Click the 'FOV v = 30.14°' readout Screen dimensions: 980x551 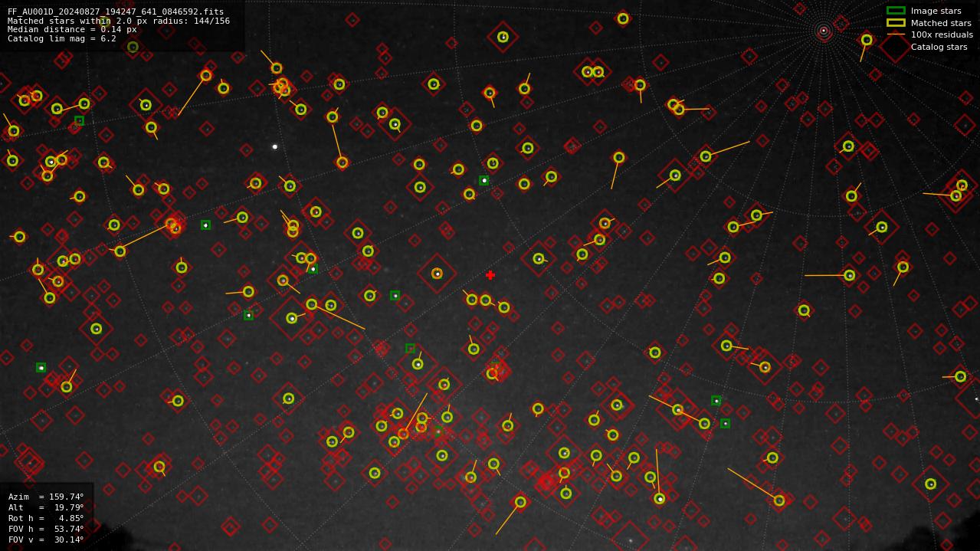click(46, 540)
